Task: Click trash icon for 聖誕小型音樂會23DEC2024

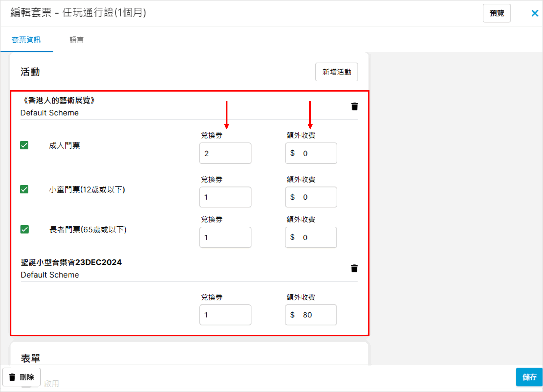Action: (x=354, y=268)
